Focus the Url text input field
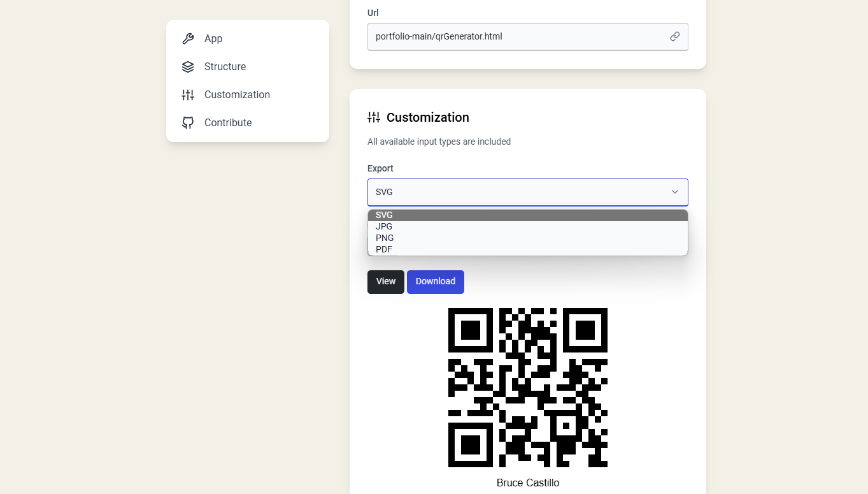This screenshot has width=868, height=494. tap(516, 37)
